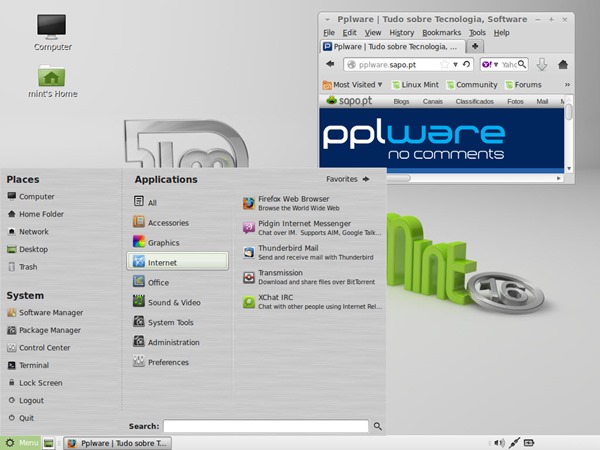Open Trash under Places
600x450 pixels.
click(x=23, y=267)
